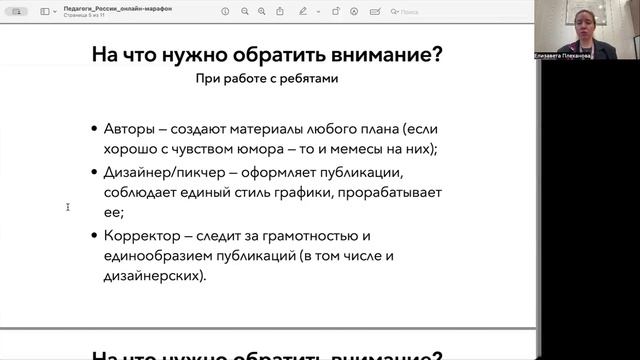
Task: Click the bullet text starting with 'Дизайнер/пикчер'
Action: tap(273, 192)
